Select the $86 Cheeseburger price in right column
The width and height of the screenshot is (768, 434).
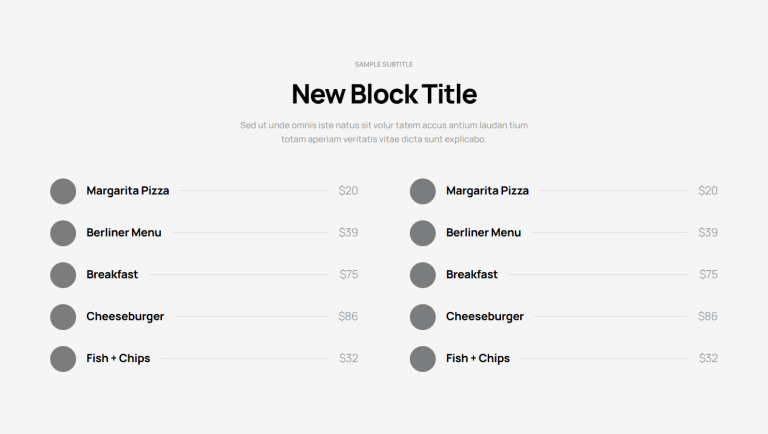tap(708, 317)
